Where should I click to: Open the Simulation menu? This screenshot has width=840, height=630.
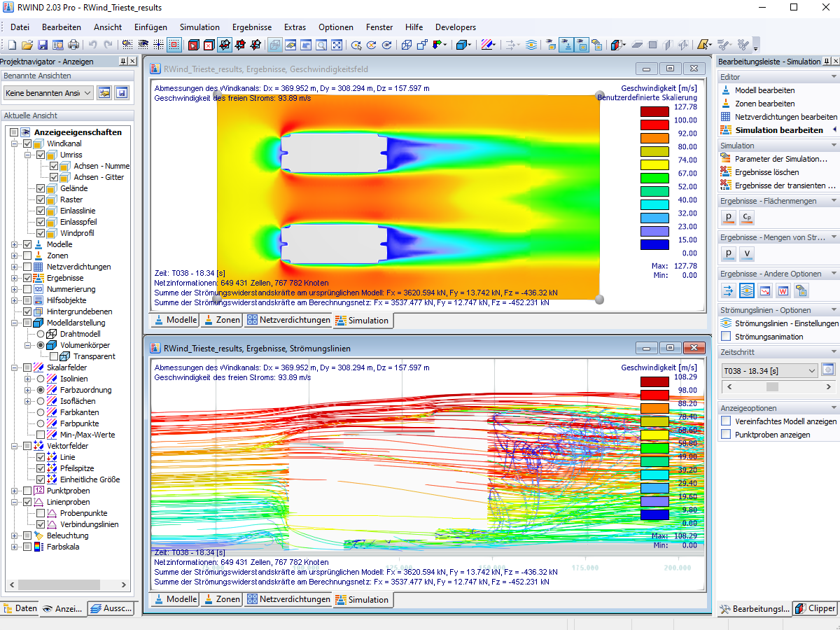click(x=199, y=27)
